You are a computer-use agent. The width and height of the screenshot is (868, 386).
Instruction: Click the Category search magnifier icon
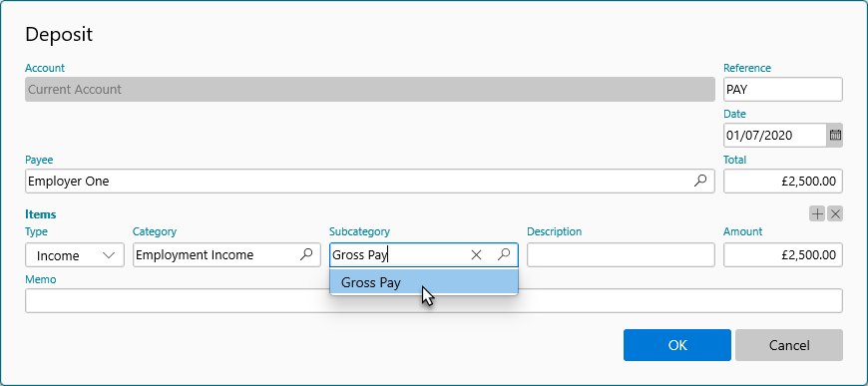click(x=306, y=254)
